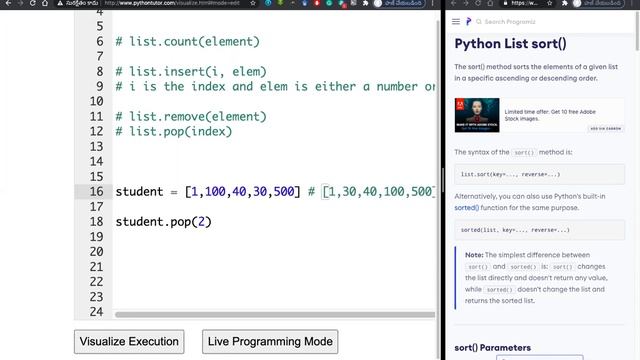The height and width of the screenshot is (360, 640).
Task: Click the blue circular extension icon in left toolbar
Action: point(268,3)
